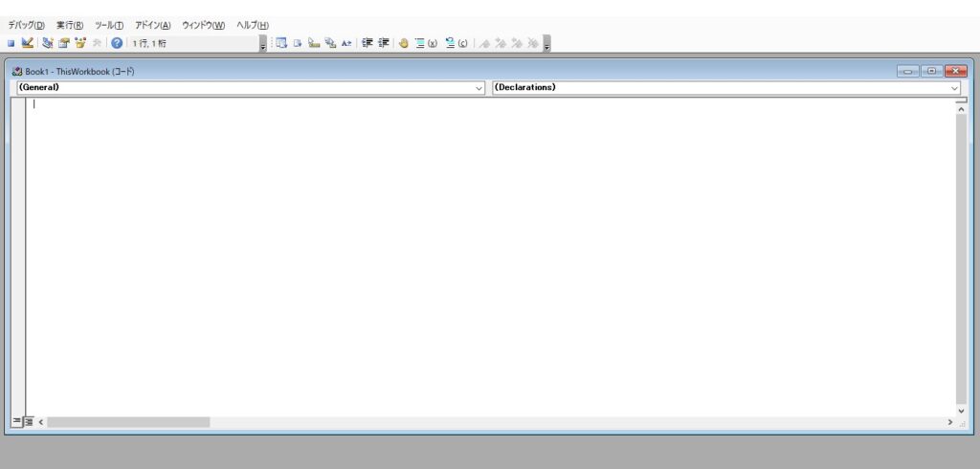980x469 pixels.
Task: Open the Properties Window icon
Action: pos(64,43)
